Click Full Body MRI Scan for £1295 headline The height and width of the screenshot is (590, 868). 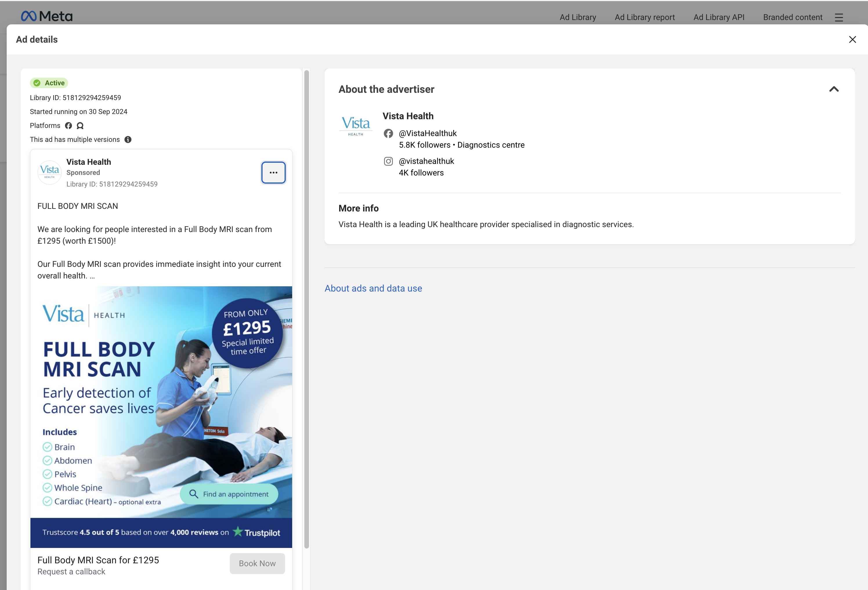pyautogui.click(x=98, y=560)
